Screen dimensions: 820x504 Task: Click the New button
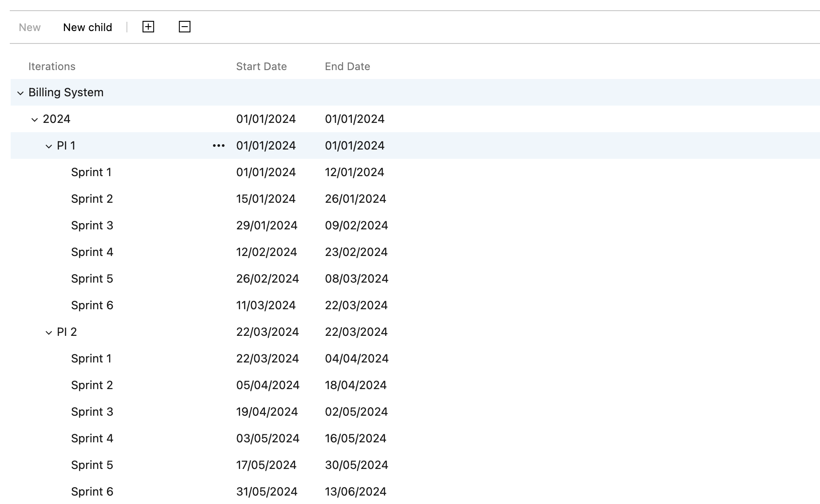(29, 27)
